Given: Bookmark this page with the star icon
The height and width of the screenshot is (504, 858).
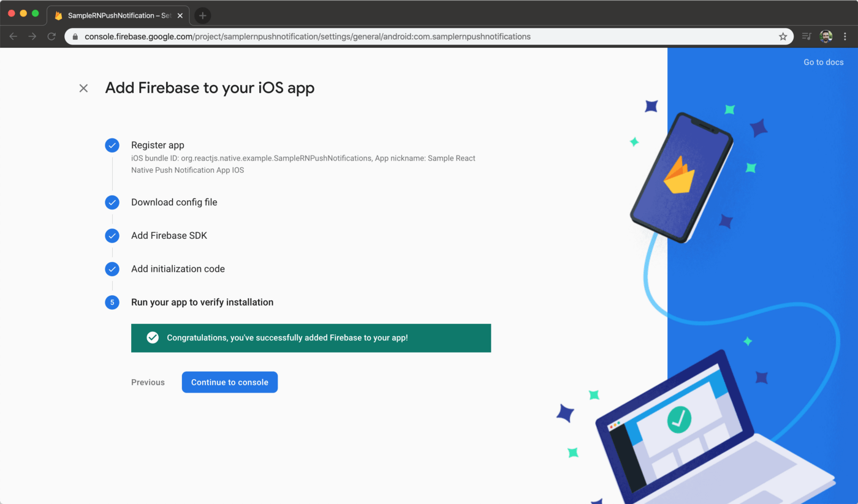Looking at the screenshot, I should 783,37.
